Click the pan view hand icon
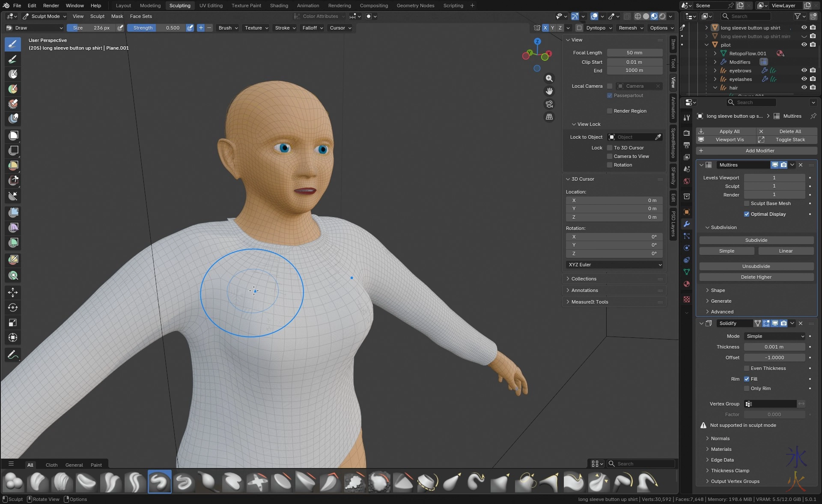Viewport: 822px width, 504px height. 549,91
